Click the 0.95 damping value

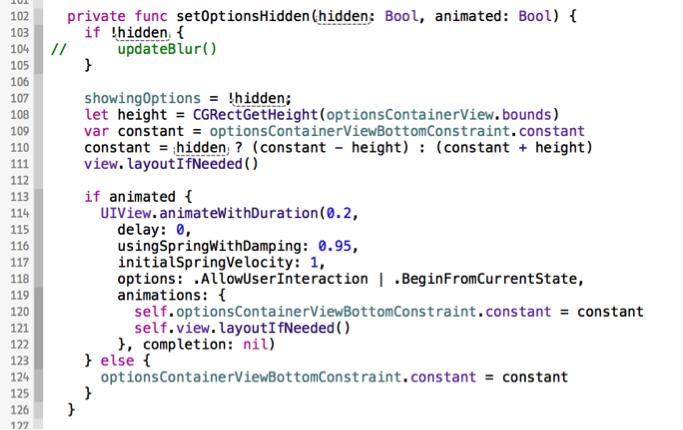tap(338, 246)
